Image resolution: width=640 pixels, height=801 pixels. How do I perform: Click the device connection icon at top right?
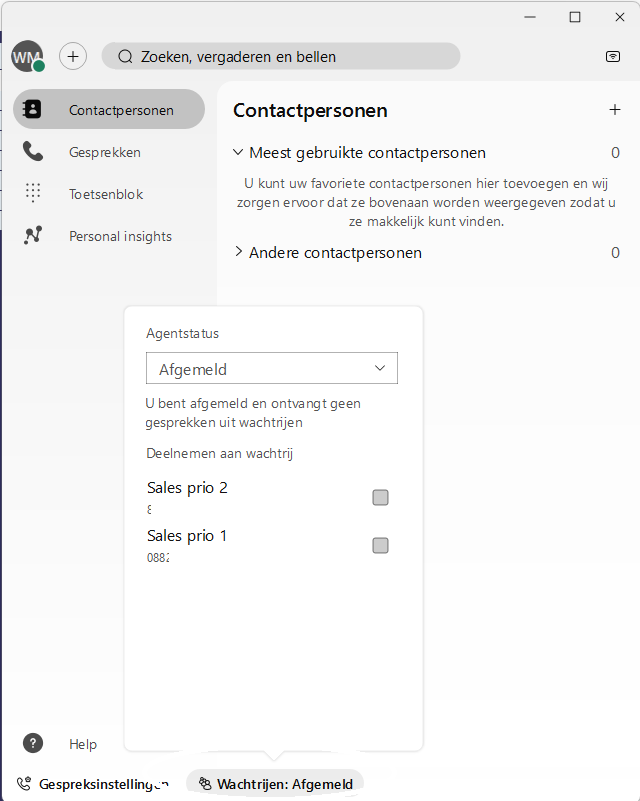[613, 56]
